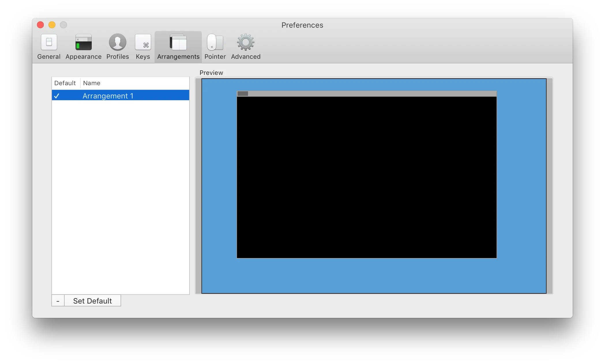Select the Arrangement 1 row name

tap(108, 96)
